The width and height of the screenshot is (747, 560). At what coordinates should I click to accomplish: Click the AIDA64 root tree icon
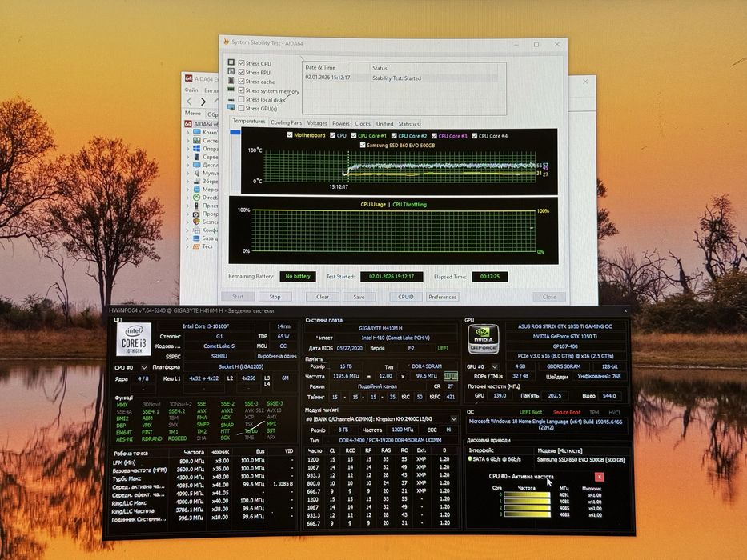(188, 124)
